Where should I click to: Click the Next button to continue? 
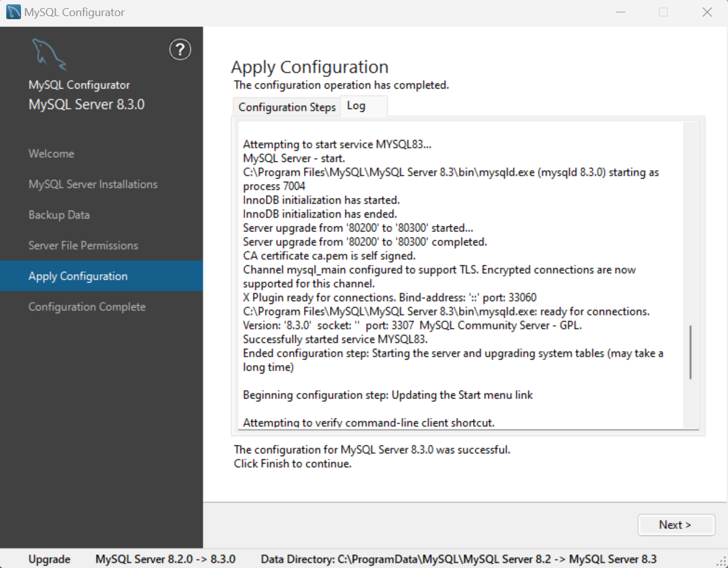[x=676, y=524]
